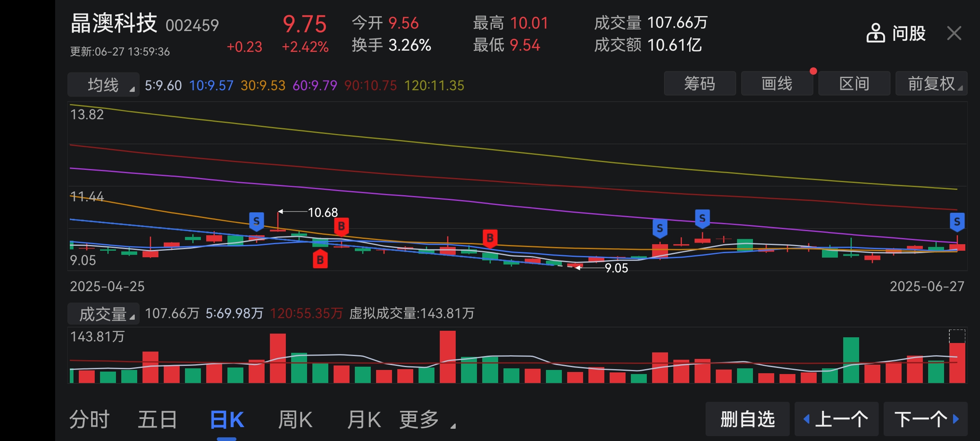Viewport: 980px width, 441px height.
Task: Click 删自选 to remove from watchlist
Action: pyautogui.click(x=748, y=419)
